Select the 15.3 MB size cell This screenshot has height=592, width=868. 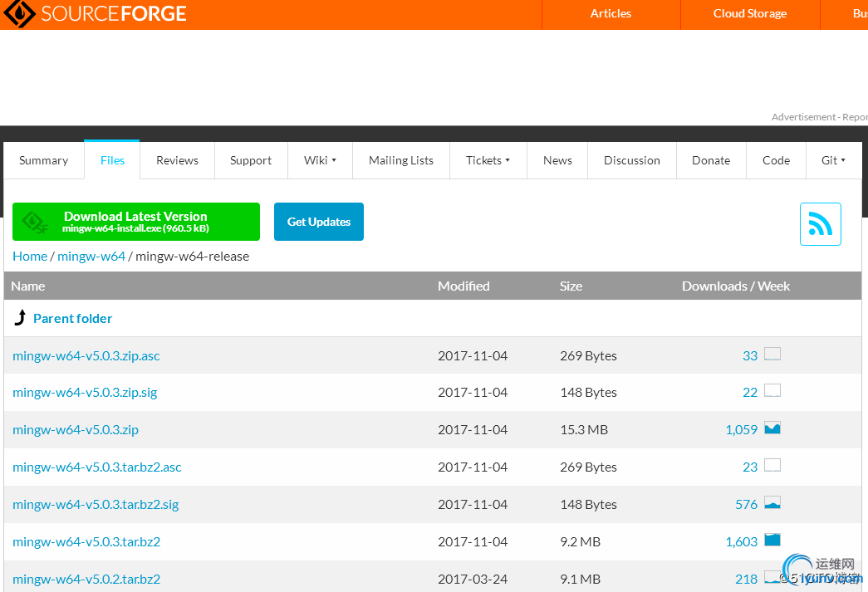(584, 430)
